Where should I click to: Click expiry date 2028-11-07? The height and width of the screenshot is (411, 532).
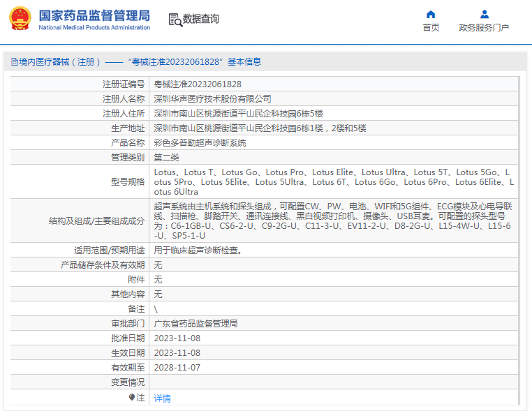tap(177, 367)
